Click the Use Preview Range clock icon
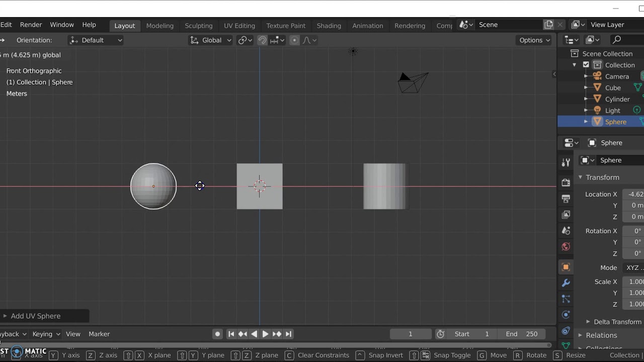Image resolution: width=644 pixels, height=362 pixels. pyautogui.click(x=441, y=334)
